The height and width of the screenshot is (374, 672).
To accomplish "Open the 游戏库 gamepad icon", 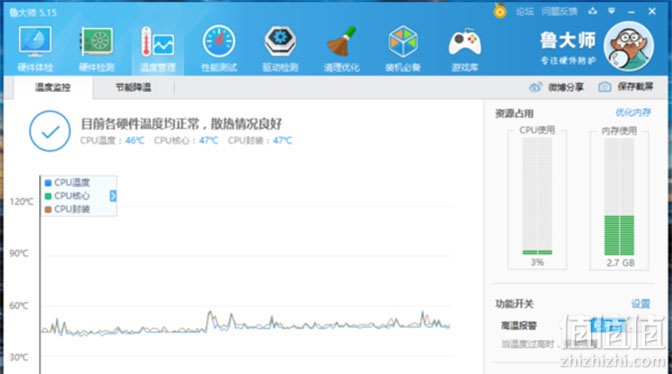I will (465, 48).
